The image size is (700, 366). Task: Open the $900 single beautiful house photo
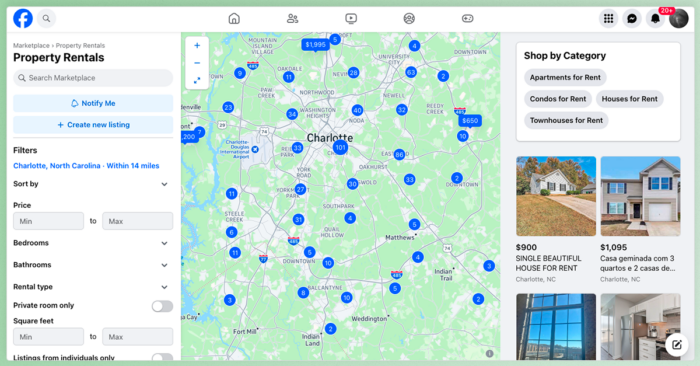556,196
